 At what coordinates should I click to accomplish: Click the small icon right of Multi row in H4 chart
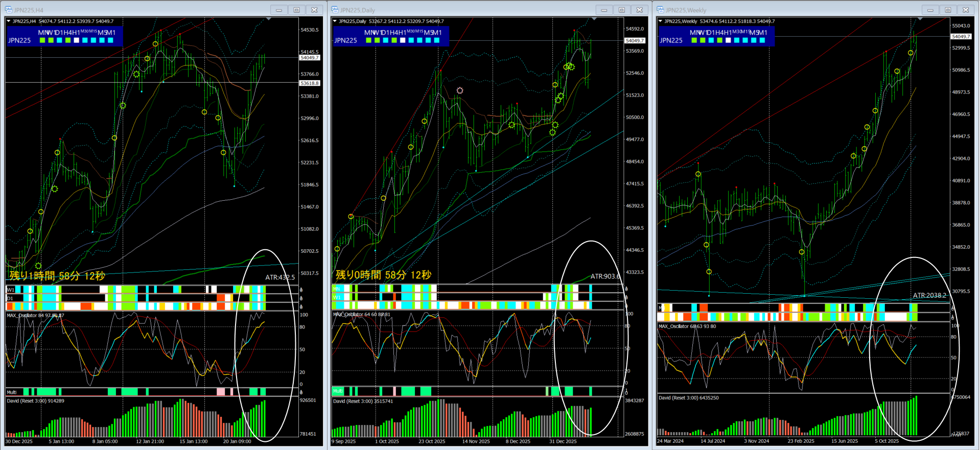coord(301,392)
